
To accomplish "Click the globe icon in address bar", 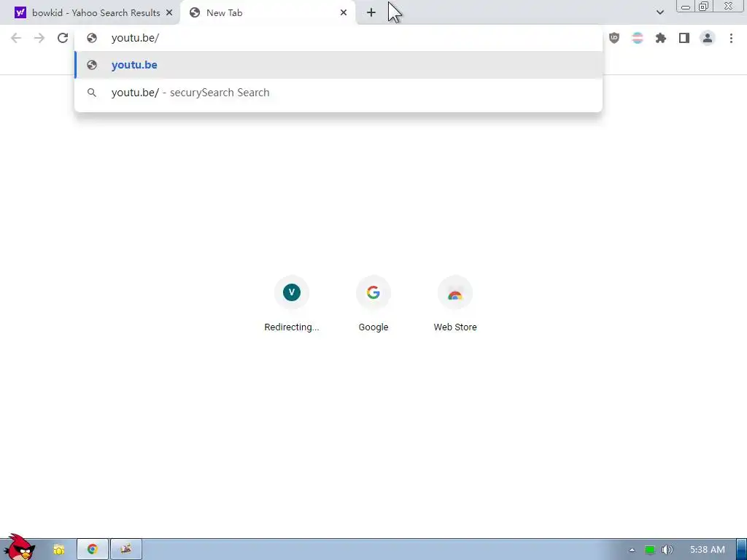I will (x=92, y=38).
